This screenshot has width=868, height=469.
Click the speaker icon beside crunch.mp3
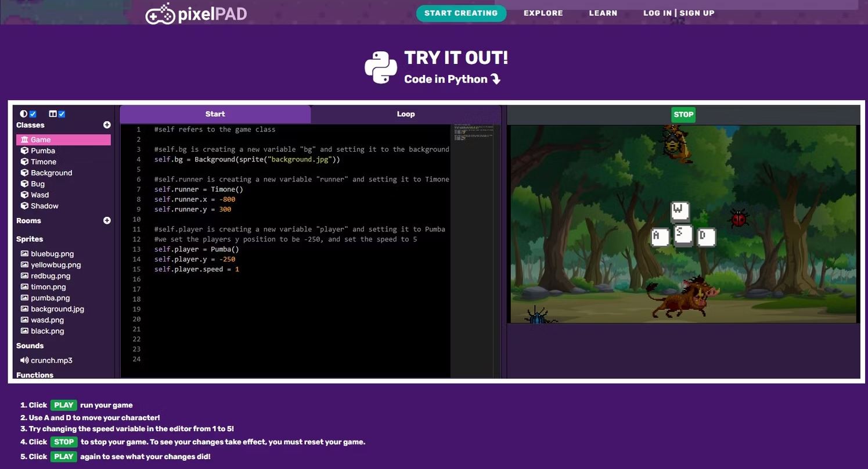pos(24,360)
